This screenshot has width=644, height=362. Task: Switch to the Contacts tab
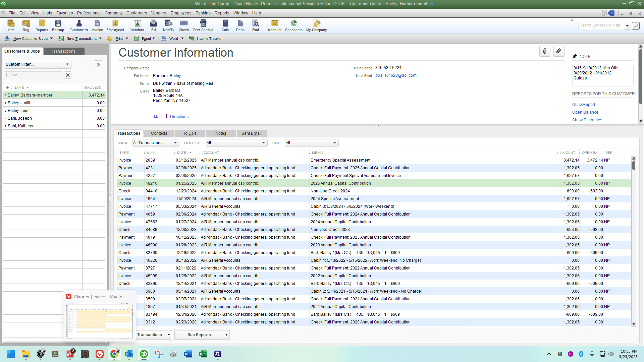(159, 133)
